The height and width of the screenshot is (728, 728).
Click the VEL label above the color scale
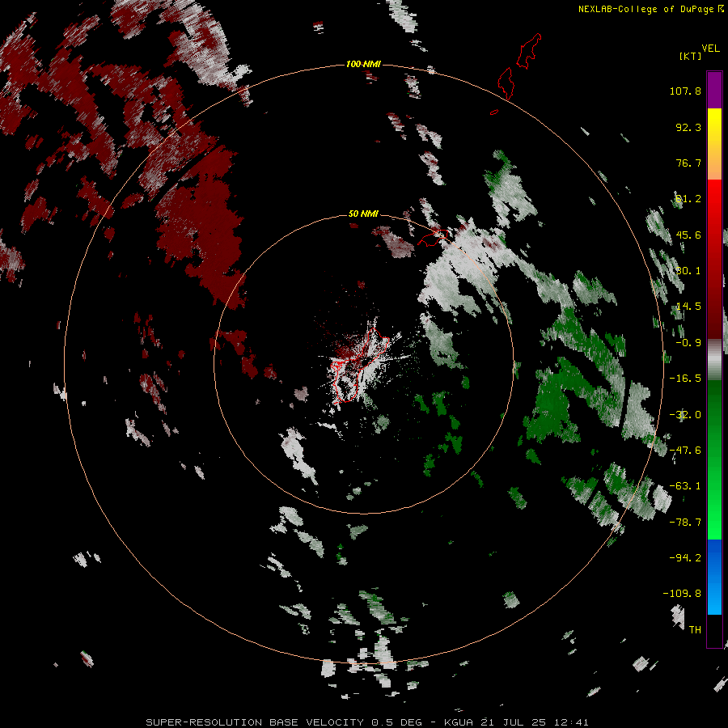pyautogui.click(x=710, y=49)
